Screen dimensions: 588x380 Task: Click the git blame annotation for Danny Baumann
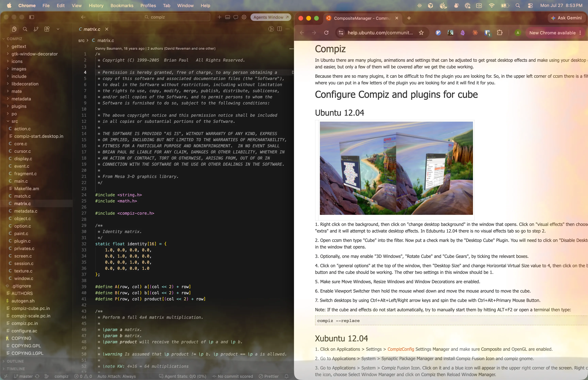tap(155, 48)
